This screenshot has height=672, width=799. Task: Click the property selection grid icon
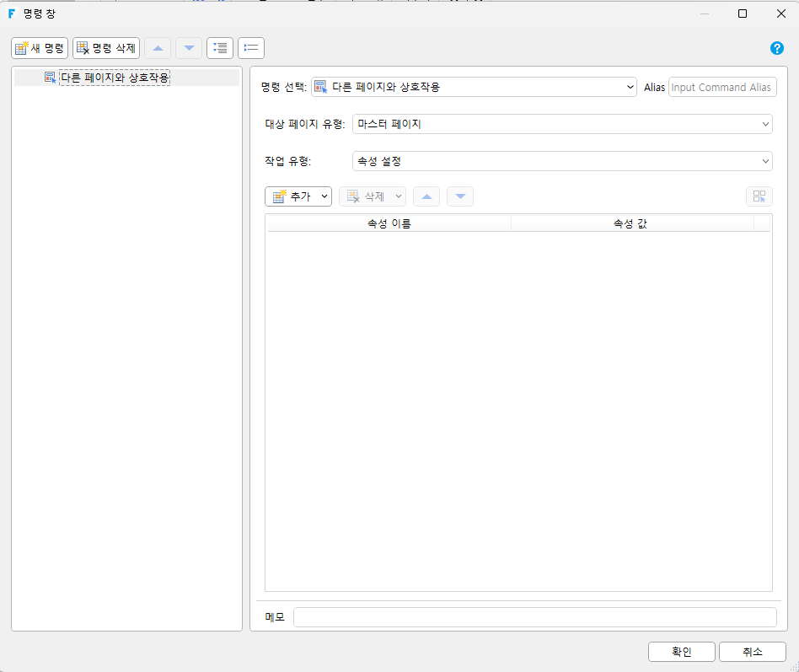pos(759,196)
